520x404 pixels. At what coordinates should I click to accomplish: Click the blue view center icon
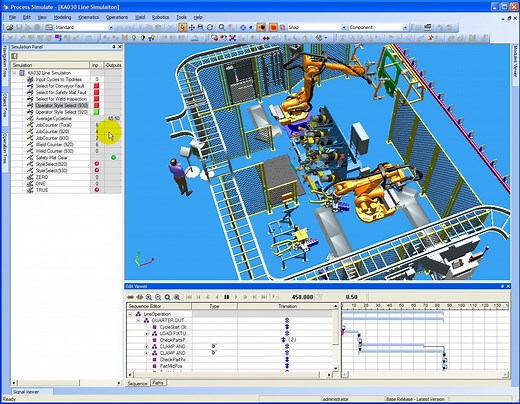point(243,27)
